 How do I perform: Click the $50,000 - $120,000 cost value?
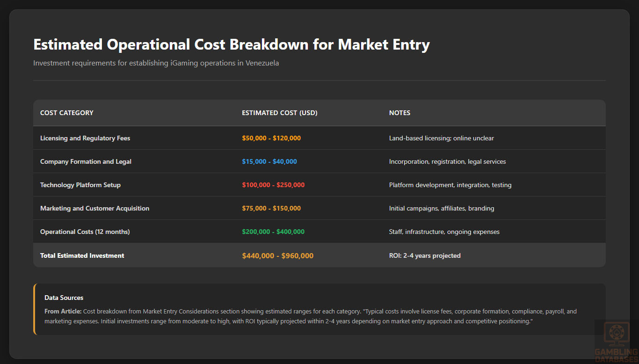click(x=271, y=138)
